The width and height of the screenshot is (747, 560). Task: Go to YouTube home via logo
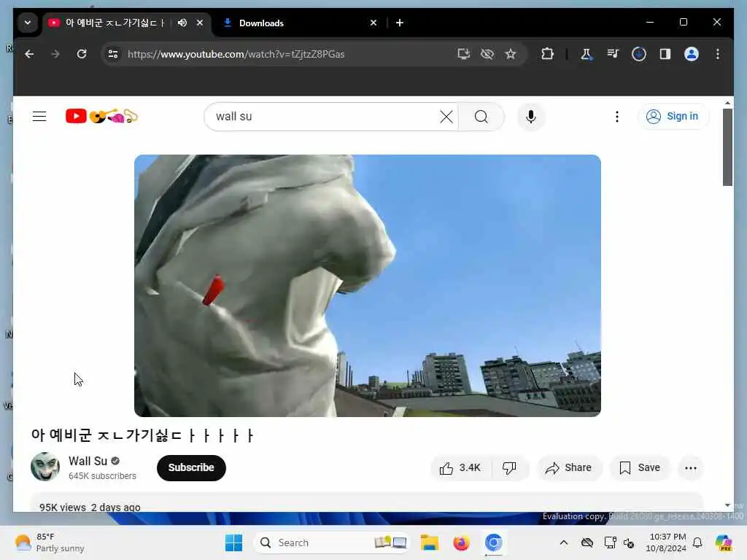(101, 116)
